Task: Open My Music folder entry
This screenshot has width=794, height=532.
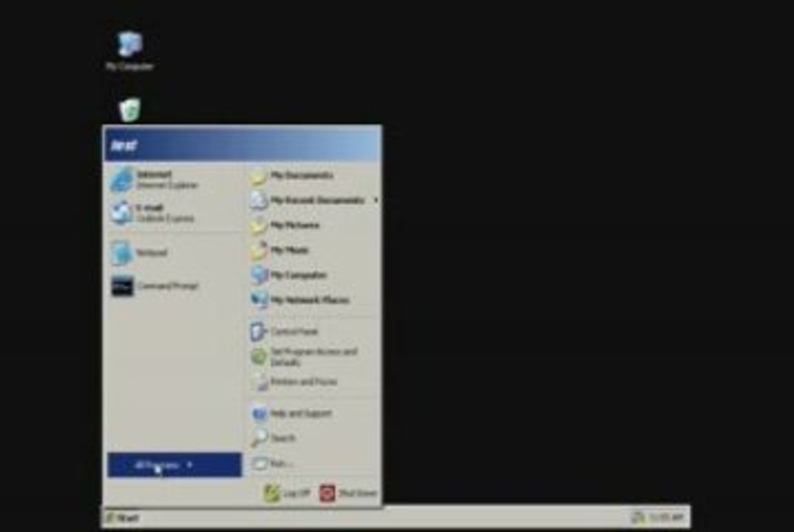Action: tap(314, 250)
